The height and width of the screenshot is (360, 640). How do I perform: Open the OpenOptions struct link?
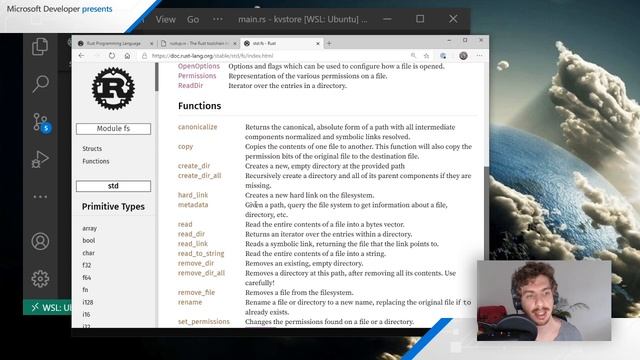(x=199, y=66)
